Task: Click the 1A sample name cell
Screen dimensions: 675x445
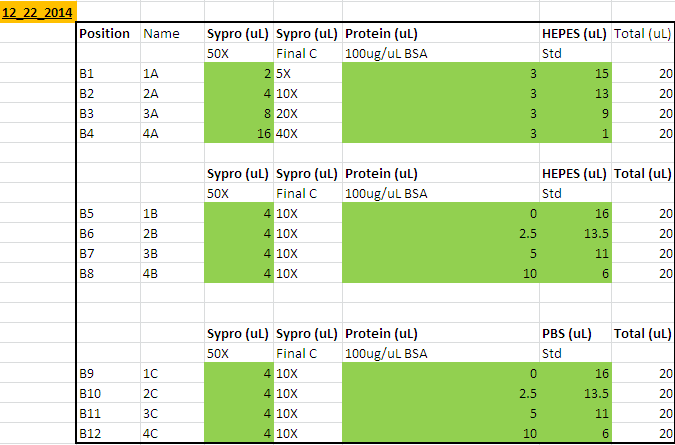Action: coord(171,73)
